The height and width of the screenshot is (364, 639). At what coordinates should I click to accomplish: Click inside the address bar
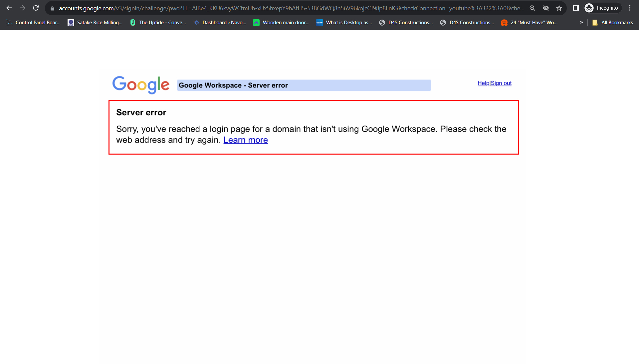[x=266, y=8]
